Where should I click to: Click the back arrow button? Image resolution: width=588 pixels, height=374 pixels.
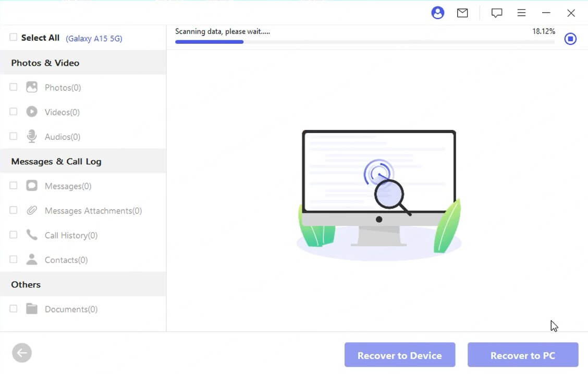(x=22, y=353)
